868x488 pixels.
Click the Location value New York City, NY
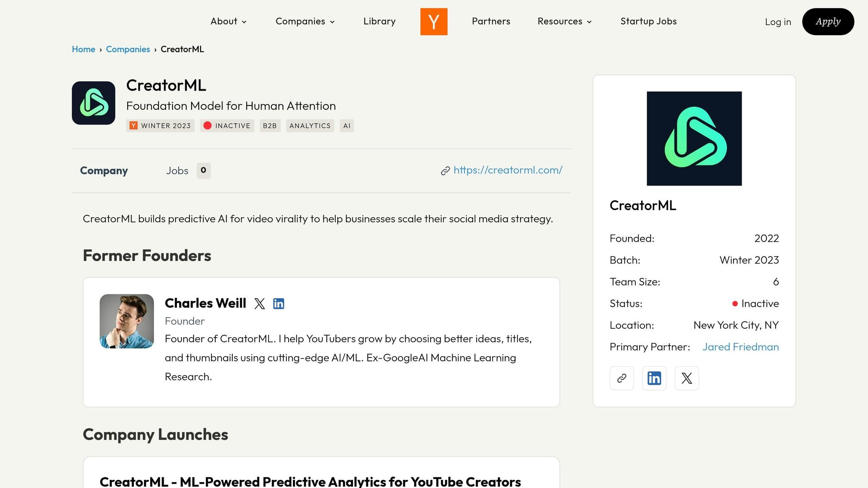(x=736, y=325)
